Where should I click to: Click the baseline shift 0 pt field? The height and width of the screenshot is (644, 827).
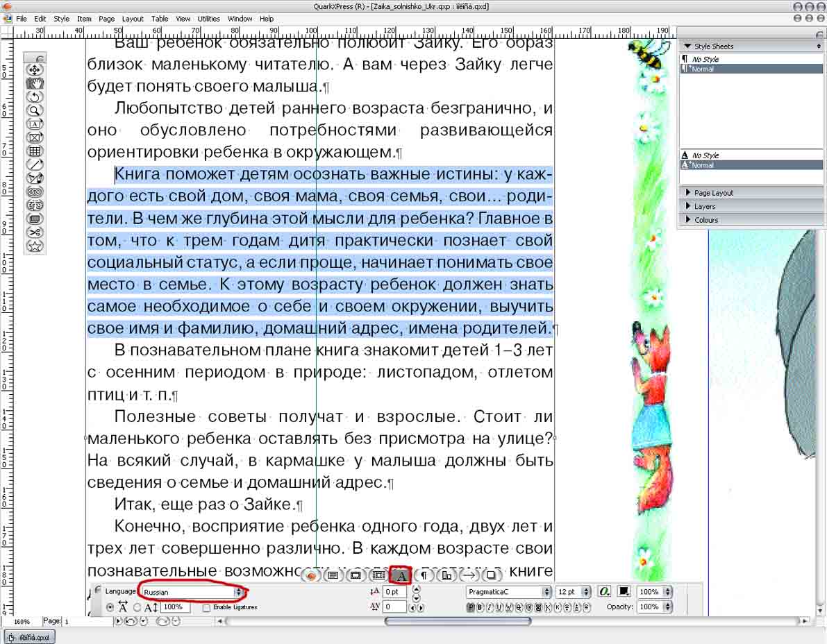tap(394, 592)
